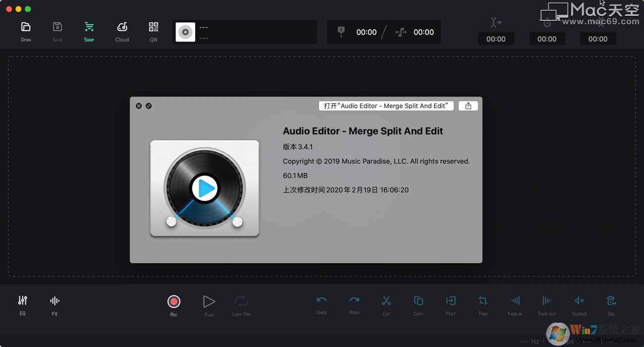Open the FX effects panel
This screenshot has height=347, width=644.
(x=54, y=304)
